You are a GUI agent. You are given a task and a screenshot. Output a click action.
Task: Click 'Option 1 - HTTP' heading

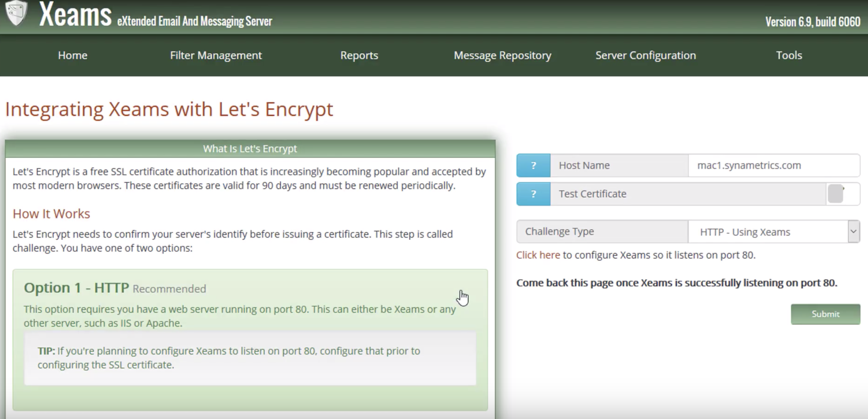tap(77, 288)
